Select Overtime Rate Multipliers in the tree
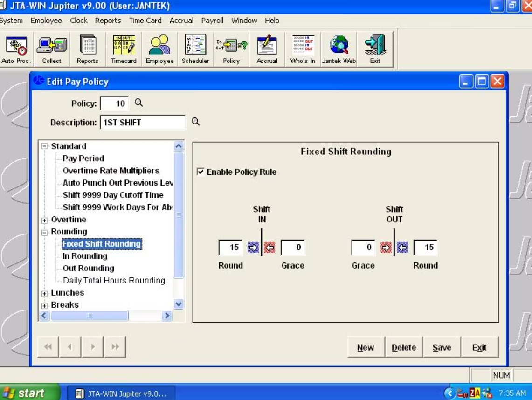This screenshot has width=532, height=400. (111, 171)
